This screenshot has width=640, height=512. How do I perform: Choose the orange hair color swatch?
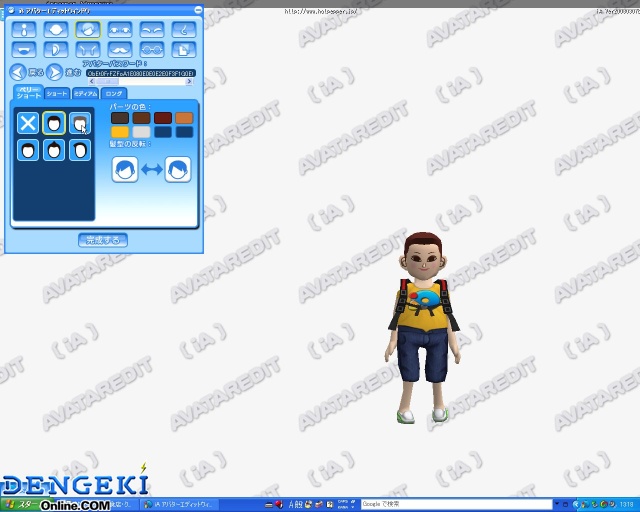184,118
